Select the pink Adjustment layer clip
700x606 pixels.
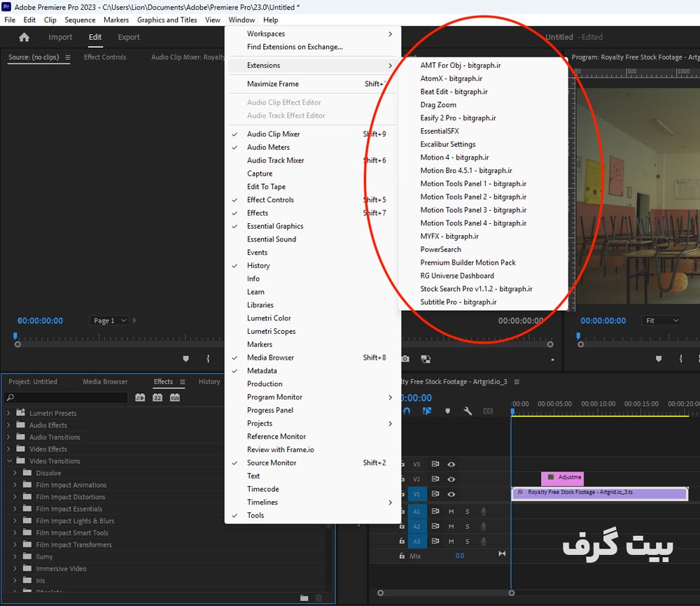(x=562, y=479)
